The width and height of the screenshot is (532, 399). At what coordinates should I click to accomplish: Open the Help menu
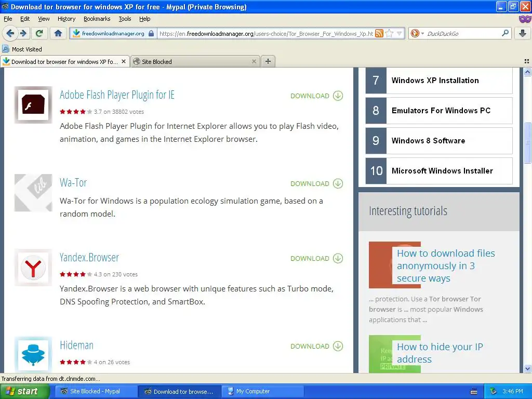(x=144, y=19)
